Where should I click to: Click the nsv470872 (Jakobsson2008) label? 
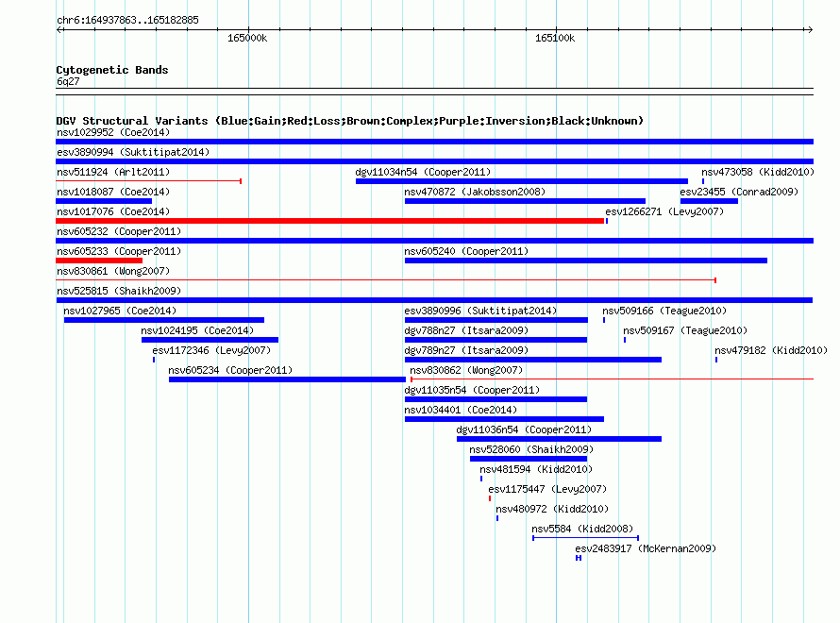click(x=475, y=192)
